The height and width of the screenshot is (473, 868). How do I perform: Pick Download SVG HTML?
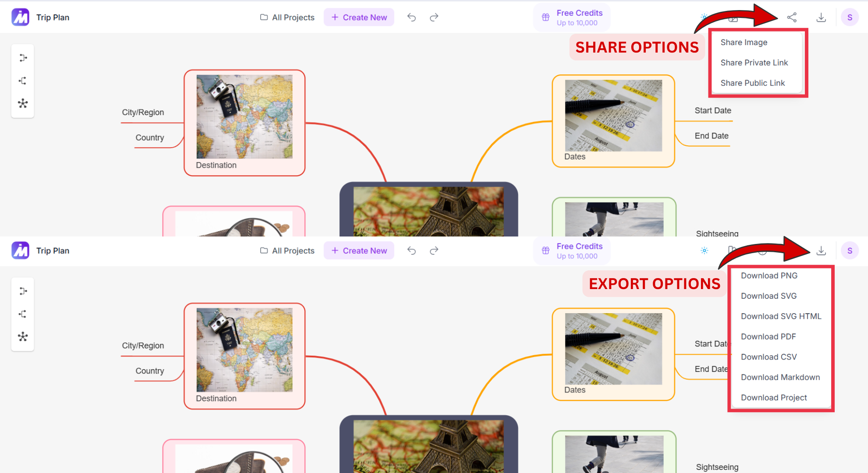pos(781,316)
